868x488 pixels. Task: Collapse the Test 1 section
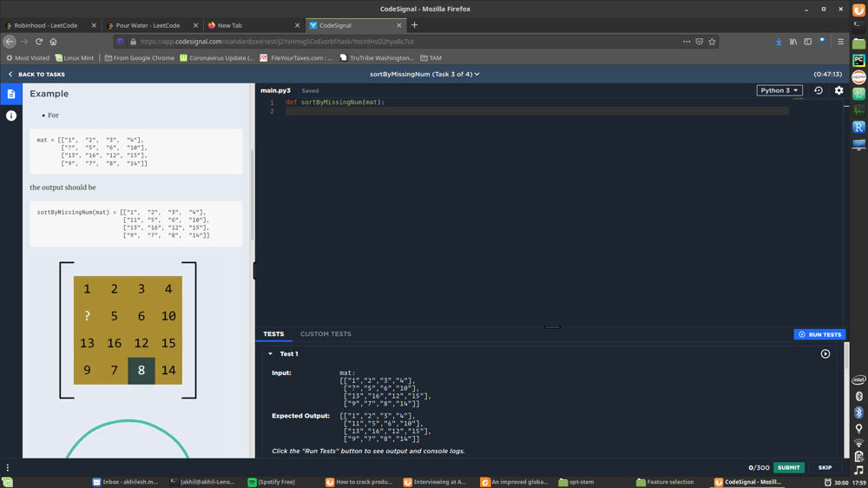click(270, 353)
